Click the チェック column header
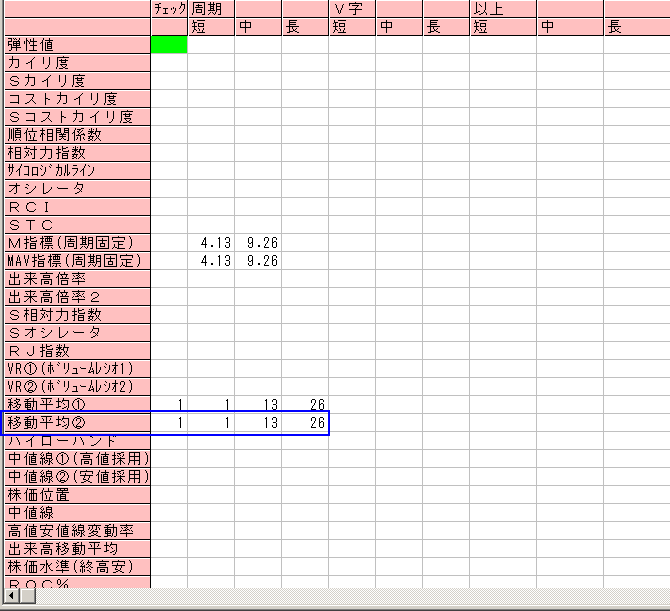The width and height of the screenshot is (670, 611). tap(169, 9)
